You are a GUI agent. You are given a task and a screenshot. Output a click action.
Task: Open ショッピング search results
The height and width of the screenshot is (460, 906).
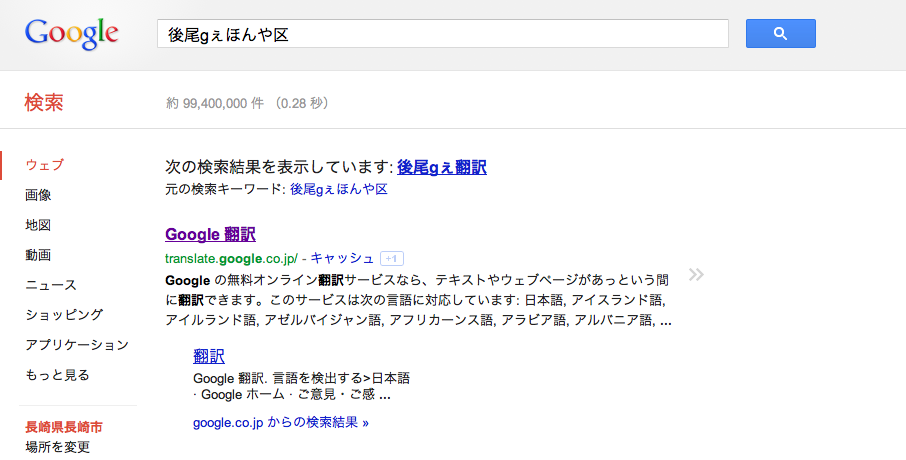[64, 315]
